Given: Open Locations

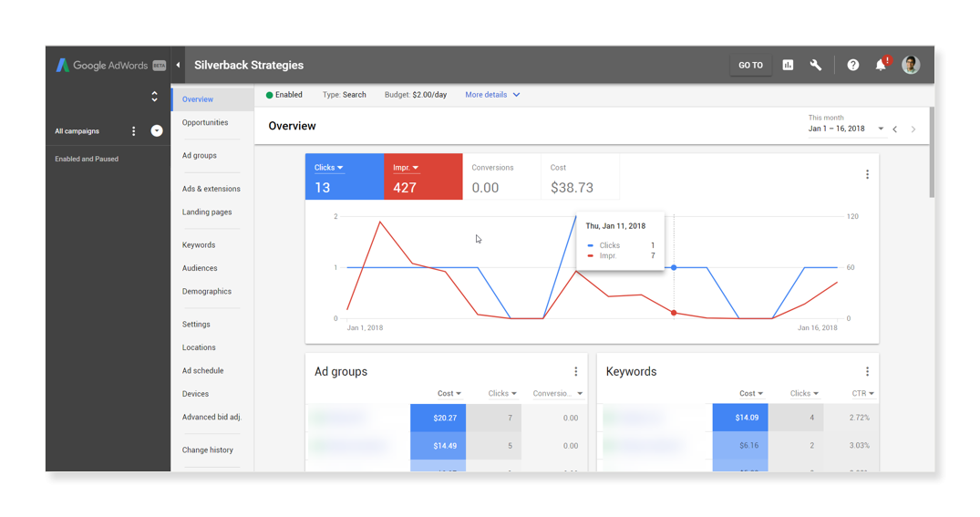Looking at the screenshot, I should click(199, 347).
